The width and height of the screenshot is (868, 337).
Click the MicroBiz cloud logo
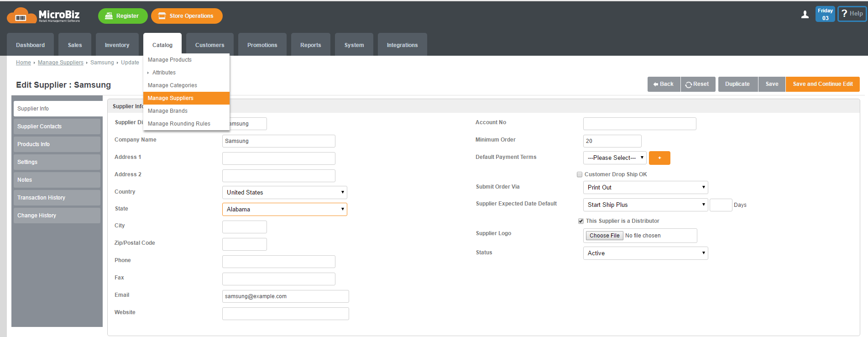tap(43, 16)
